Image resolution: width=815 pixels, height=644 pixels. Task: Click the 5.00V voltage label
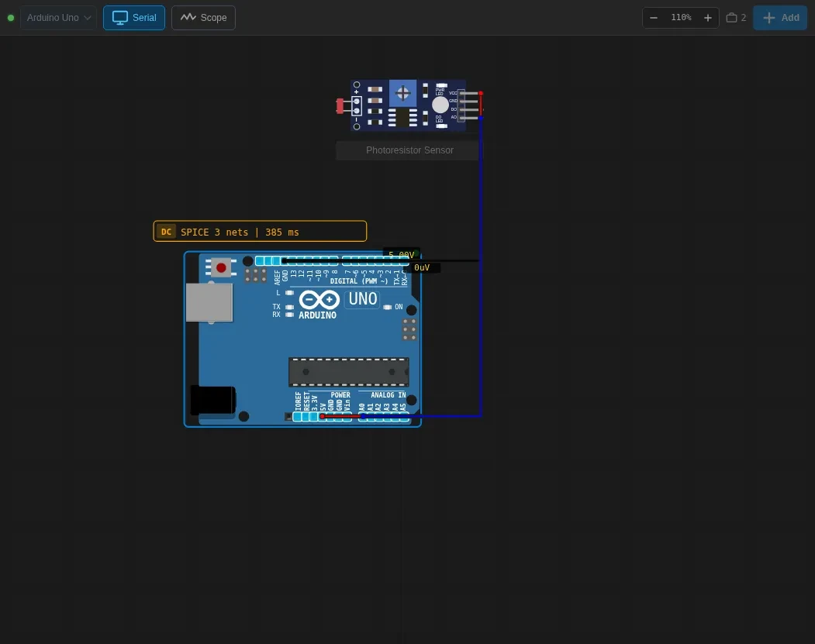(401, 254)
